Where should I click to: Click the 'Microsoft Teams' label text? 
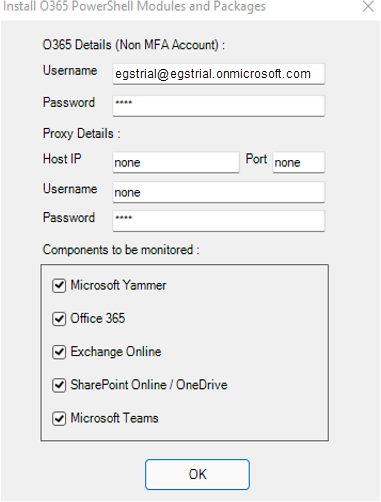[x=114, y=418]
